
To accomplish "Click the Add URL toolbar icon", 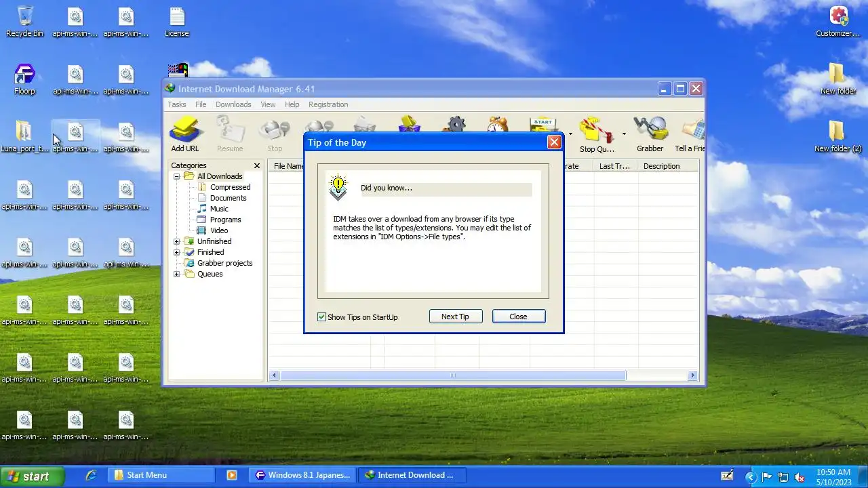I will 185,134.
